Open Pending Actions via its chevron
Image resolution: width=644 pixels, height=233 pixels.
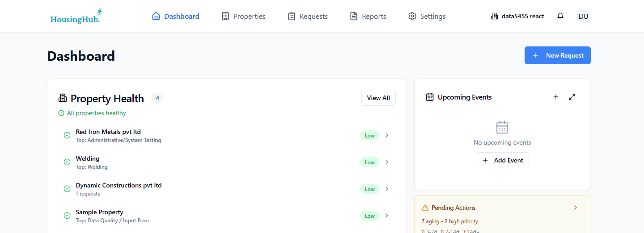[x=576, y=208]
